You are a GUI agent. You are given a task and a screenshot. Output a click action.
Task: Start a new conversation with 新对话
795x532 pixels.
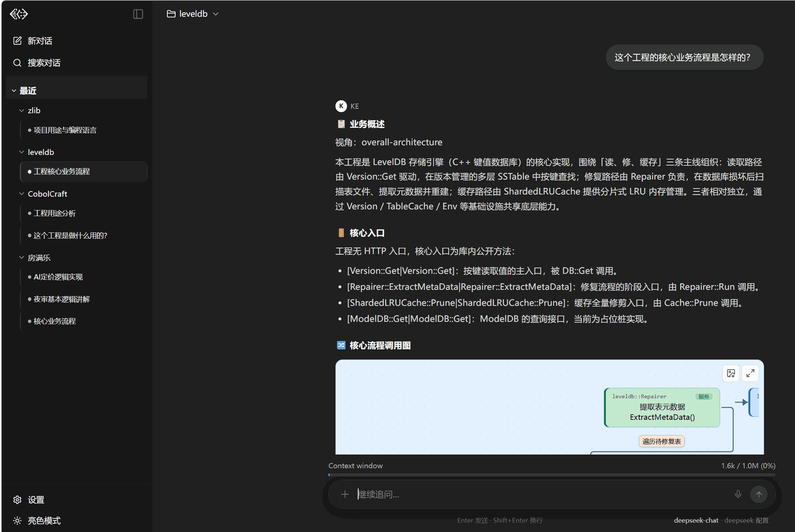pyautogui.click(x=33, y=41)
